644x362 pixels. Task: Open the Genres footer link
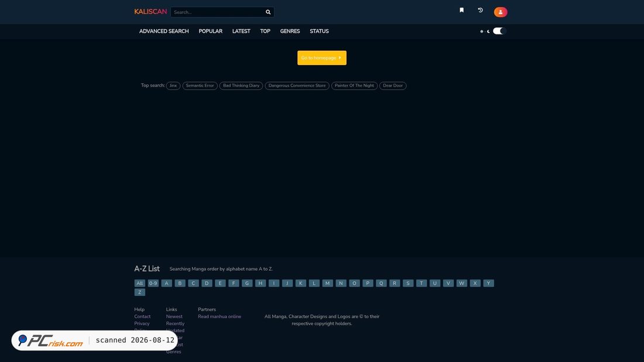[x=173, y=351]
